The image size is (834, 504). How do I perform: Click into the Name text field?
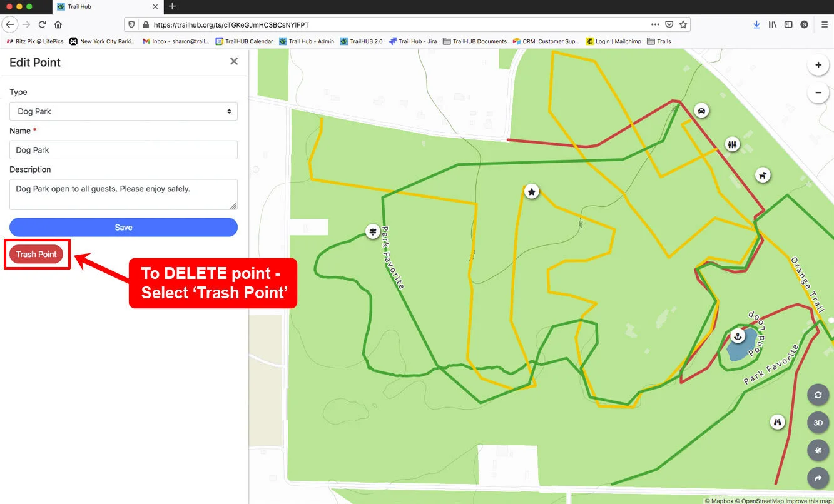point(123,150)
